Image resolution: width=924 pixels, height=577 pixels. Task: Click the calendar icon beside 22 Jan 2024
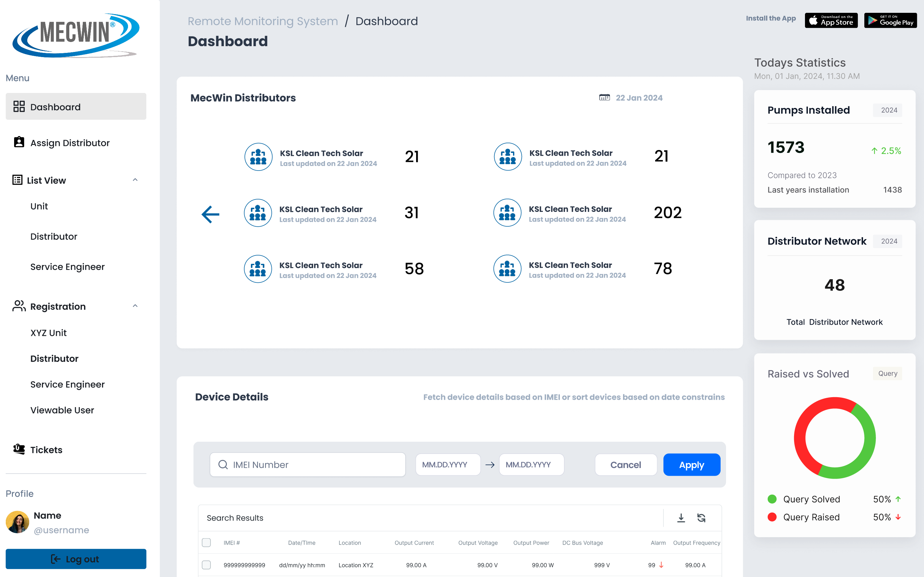(604, 98)
